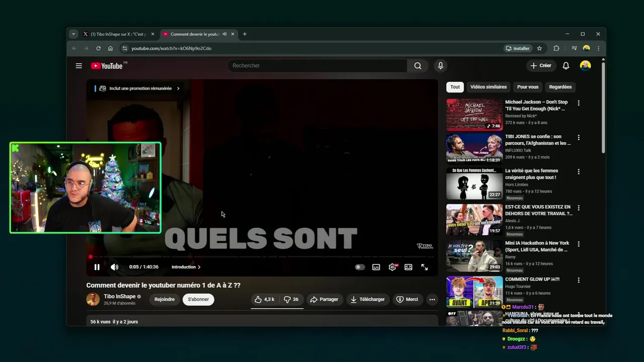
Task: Switch to theater mode
Action: point(408,267)
